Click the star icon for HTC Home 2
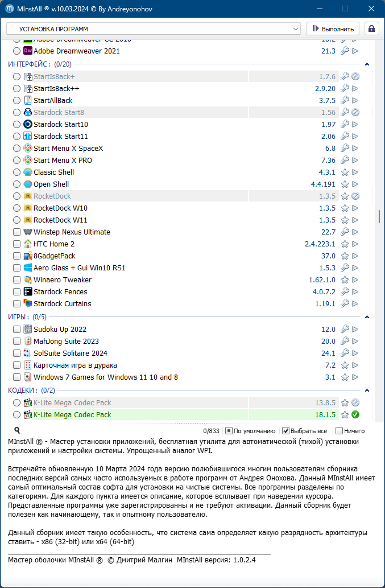This screenshot has width=385, height=588. (x=345, y=244)
